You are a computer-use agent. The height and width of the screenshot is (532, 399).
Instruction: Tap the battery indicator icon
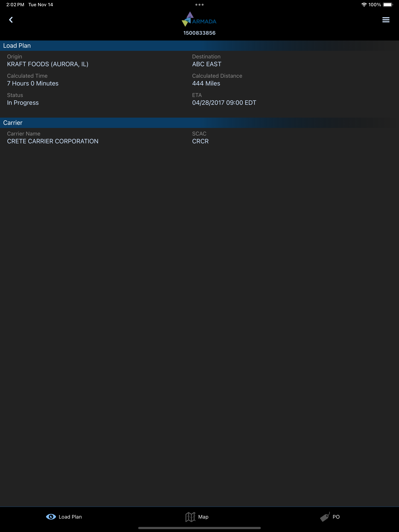click(388, 4)
